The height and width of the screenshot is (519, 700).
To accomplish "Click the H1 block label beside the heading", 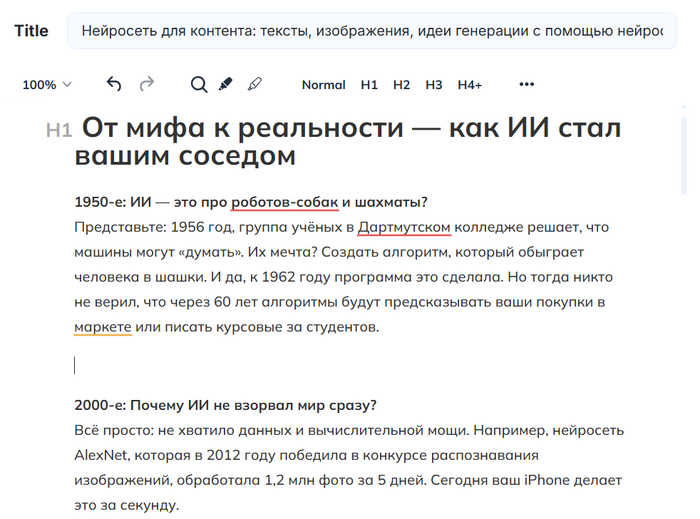I will (59, 130).
